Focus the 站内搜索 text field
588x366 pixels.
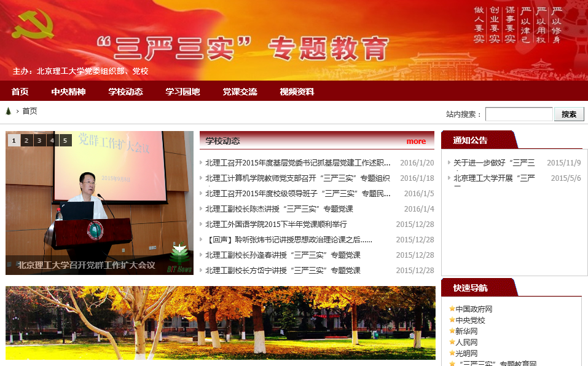[519, 114]
